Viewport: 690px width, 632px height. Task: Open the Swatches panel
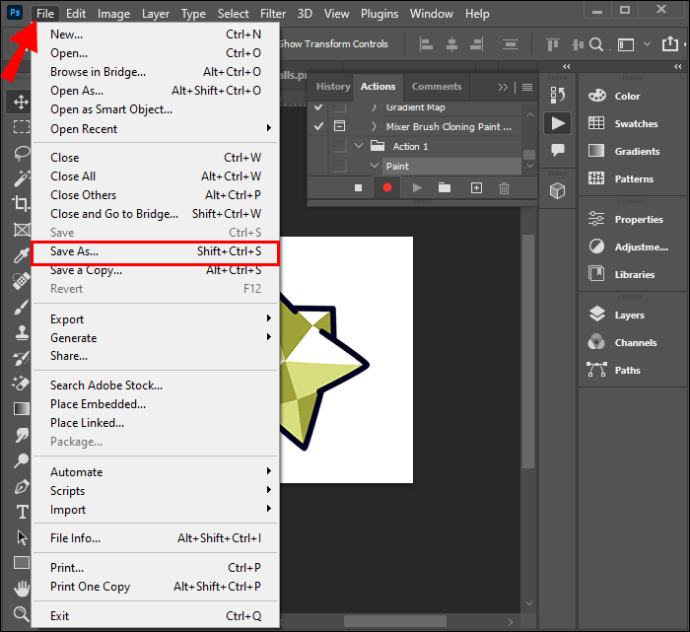pos(636,124)
